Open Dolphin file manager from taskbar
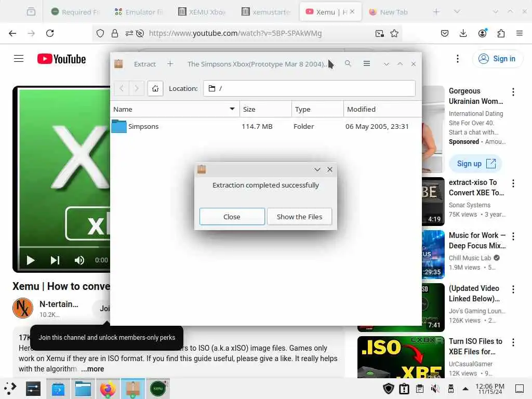The image size is (532, 399). click(83, 389)
